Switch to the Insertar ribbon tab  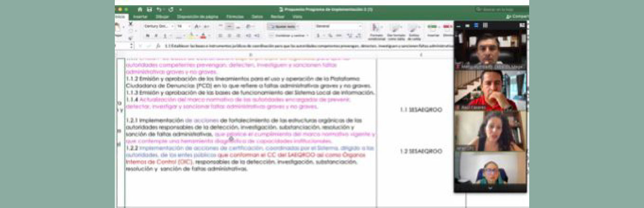point(140,17)
